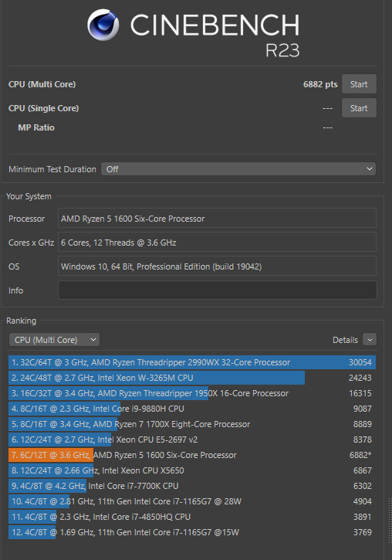The image size is (392, 560).
Task: Select ranking row i7-1165G7 @15W
Action: 192,532
